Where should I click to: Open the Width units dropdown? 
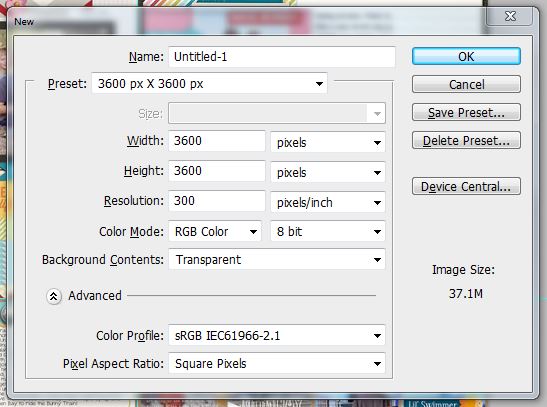(328, 142)
